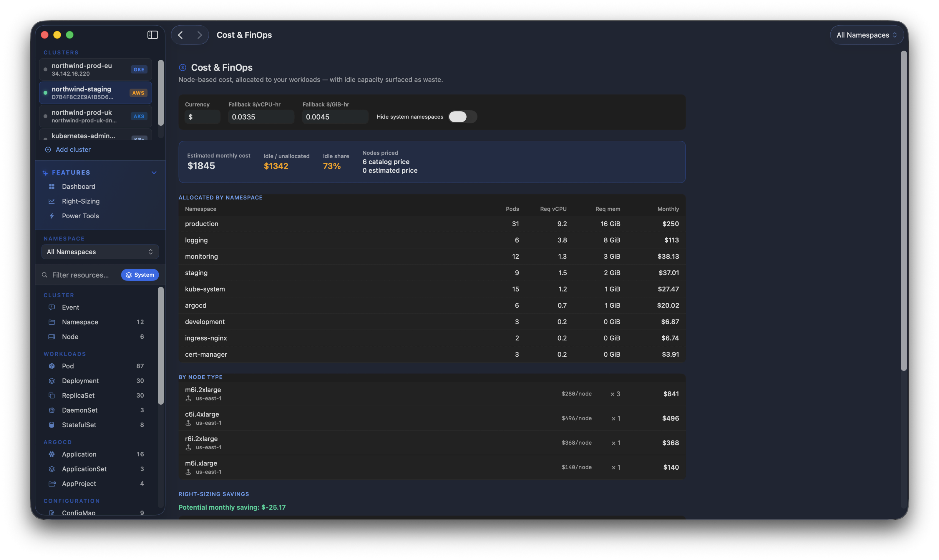This screenshot has height=560, width=939.
Task: Click the ArgoCD Application icon
Action: 52,454
